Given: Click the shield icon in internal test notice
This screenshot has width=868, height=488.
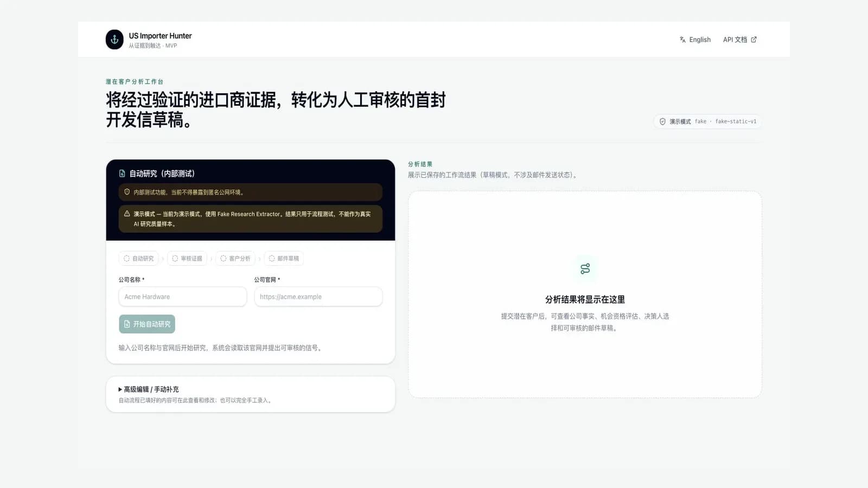Looking at the screenshot, I should click(x=127, y=192).
